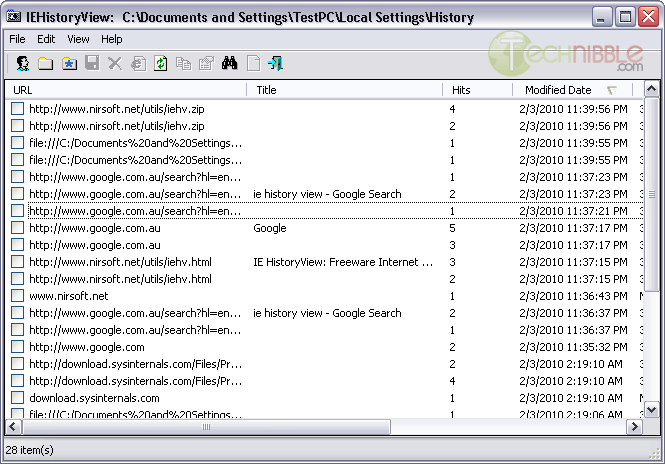The height and width of the screenshot is (464, 665).
Task: Open the select user profile toolbar icon
Action: pyautogui.click(x=22, y=64)
